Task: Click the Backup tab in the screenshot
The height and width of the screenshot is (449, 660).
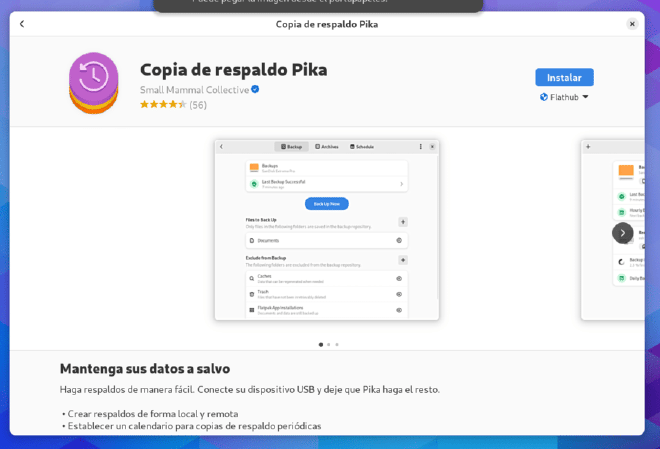Action: (291, 146)
